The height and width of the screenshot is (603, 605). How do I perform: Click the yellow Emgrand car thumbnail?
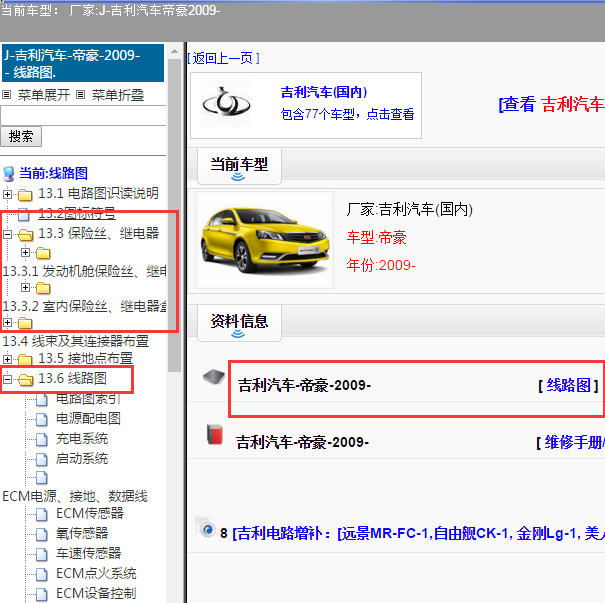[x=265, y=240]
